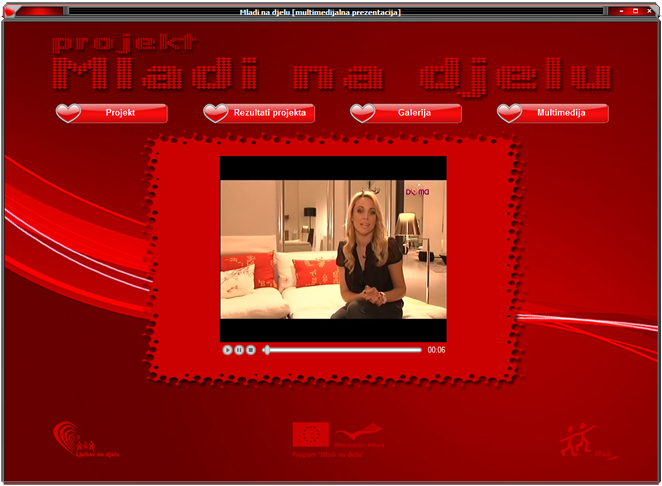The height and width of the screenshot is (486, 662).
Task: Click the heart icon beside Multimedija
Action: point(510,113)
